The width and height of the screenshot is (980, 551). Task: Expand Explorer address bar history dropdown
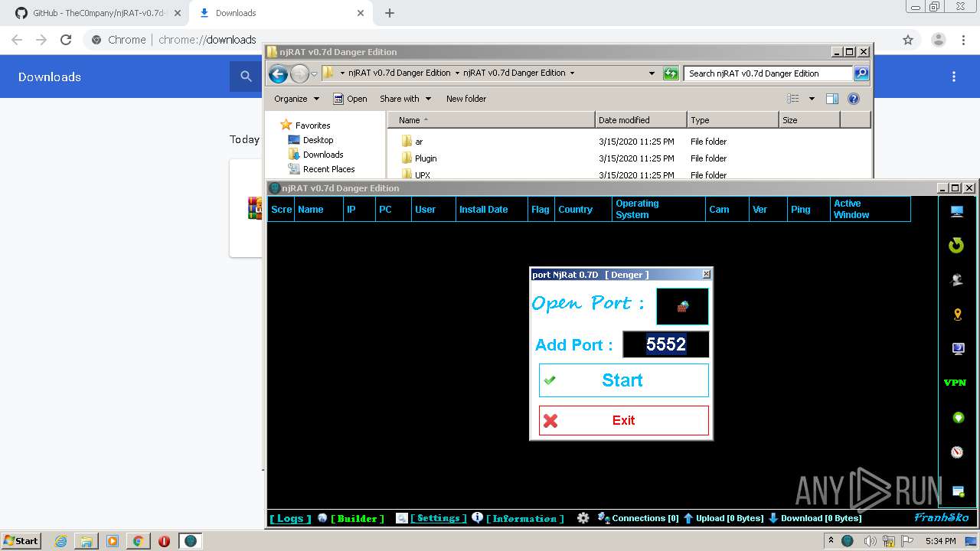[x=652, y=73]
